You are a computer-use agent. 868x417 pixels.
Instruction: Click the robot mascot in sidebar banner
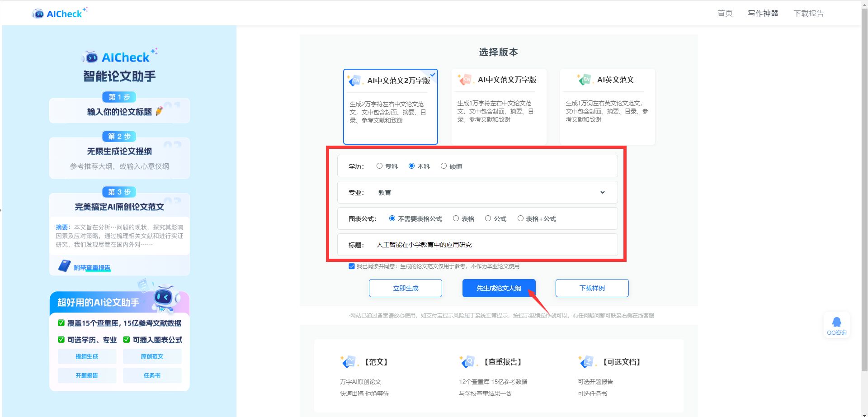point(165,299)
